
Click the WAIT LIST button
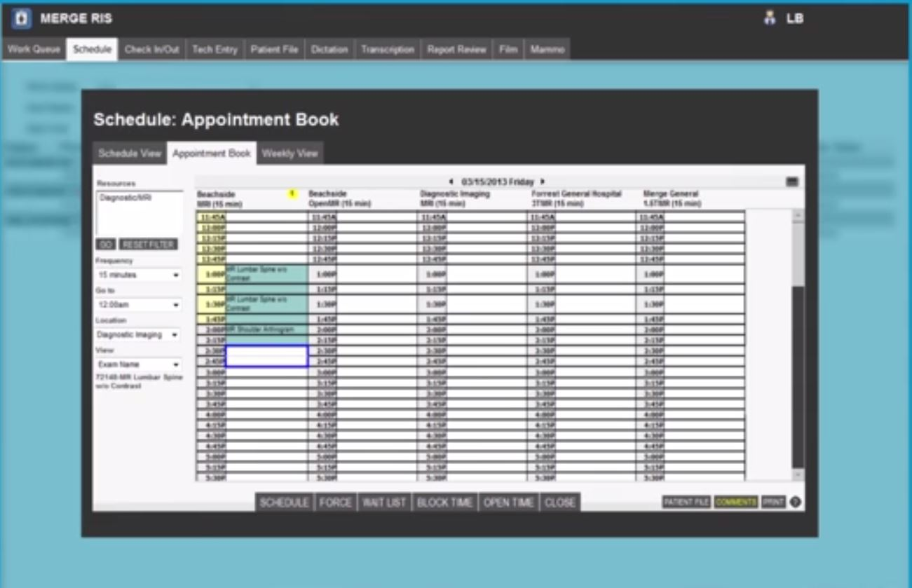click(x=384, y=502)
